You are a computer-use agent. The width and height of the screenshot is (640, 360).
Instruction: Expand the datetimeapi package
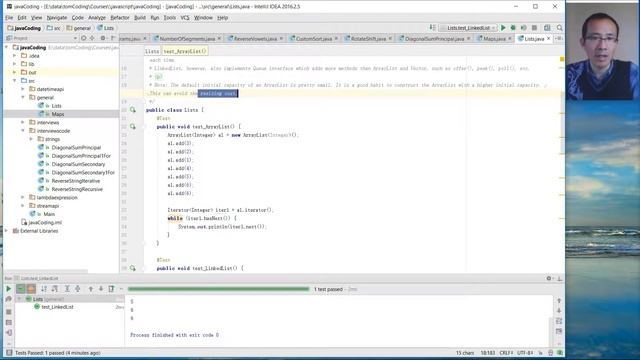[x=23, y=89]
